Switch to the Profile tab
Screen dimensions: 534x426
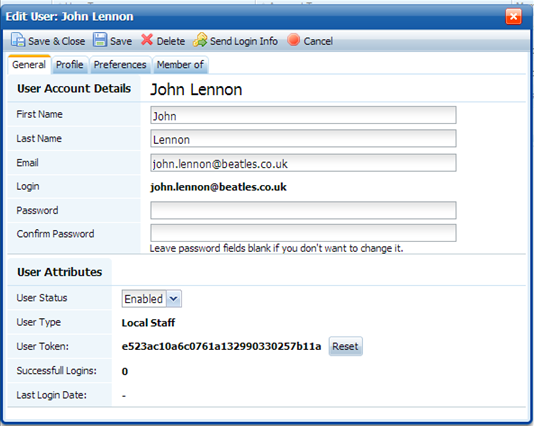coord(70,65)
